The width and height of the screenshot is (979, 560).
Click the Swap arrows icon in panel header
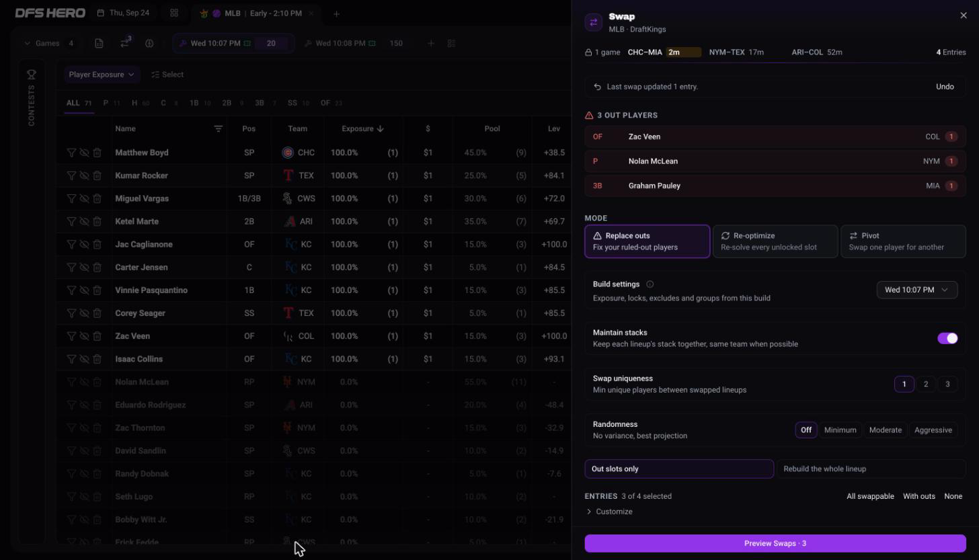click(594, 22)
